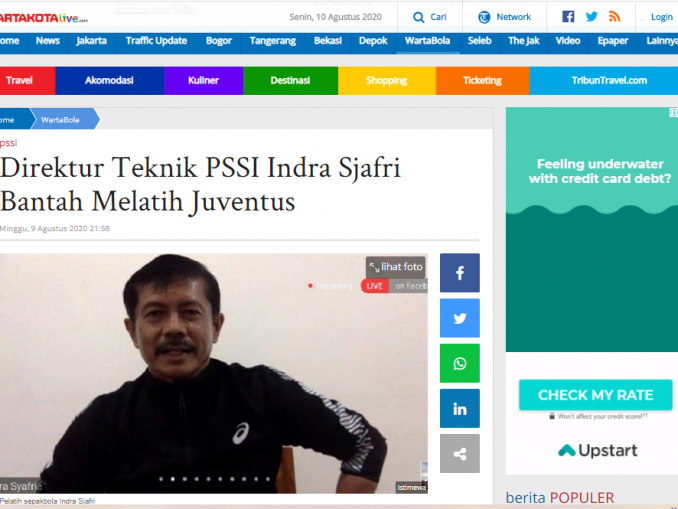Screen dimensions: 678x509
Task: Click the date Senin, 10 Agustus 2020
Action: coord(335,17)
